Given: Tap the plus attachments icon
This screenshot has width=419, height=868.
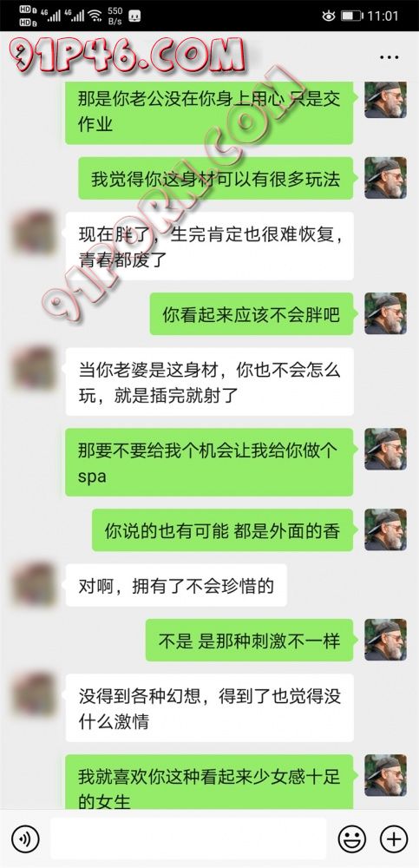Looking at the screenshot, I should click(394, 838).
